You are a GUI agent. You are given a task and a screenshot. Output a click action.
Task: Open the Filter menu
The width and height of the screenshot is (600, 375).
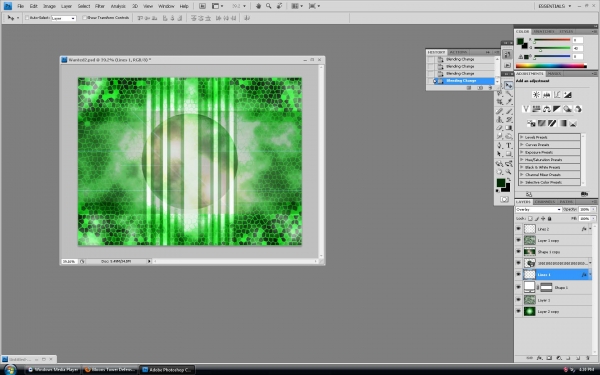100,6
